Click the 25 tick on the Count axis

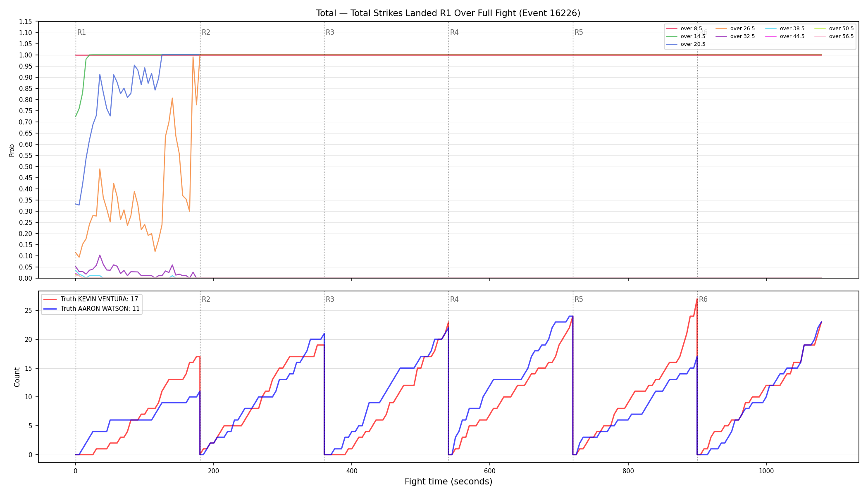pos(29,311)
